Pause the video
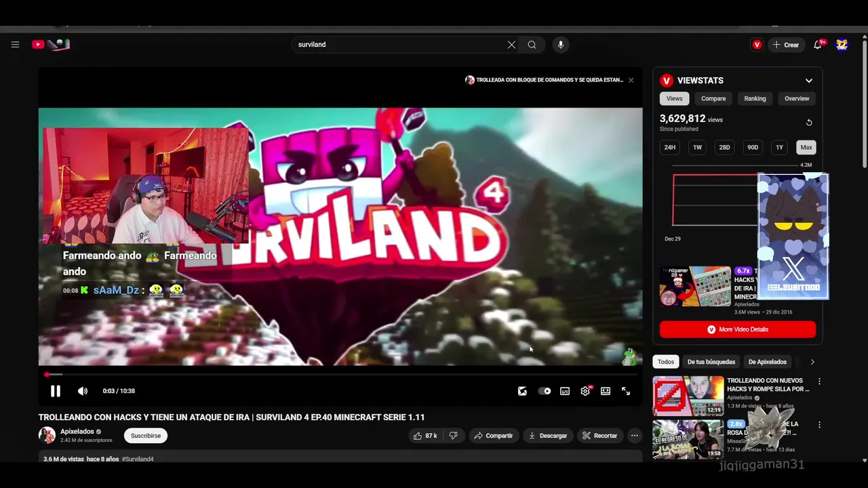 [56, 391]
